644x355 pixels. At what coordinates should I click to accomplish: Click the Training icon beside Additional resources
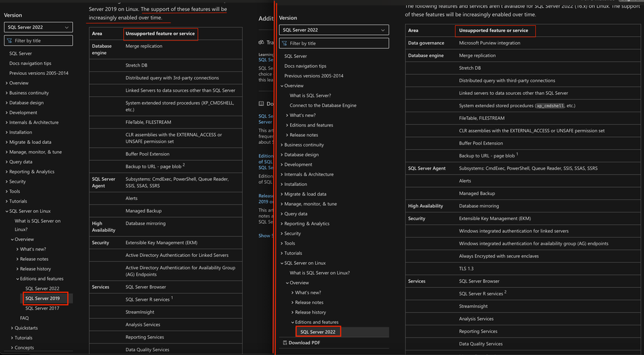[x=261, y=43]
